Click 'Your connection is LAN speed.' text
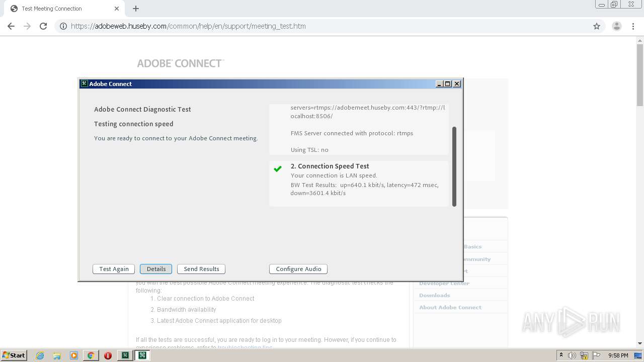This screenshot has width=644, height=362. pos(334,175)
